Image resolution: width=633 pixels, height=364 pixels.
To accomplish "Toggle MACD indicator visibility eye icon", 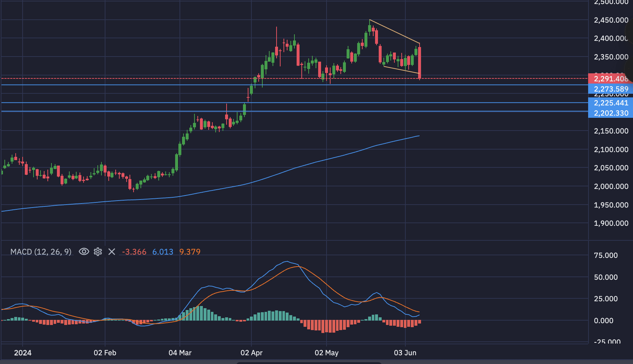I will [84, 252].
